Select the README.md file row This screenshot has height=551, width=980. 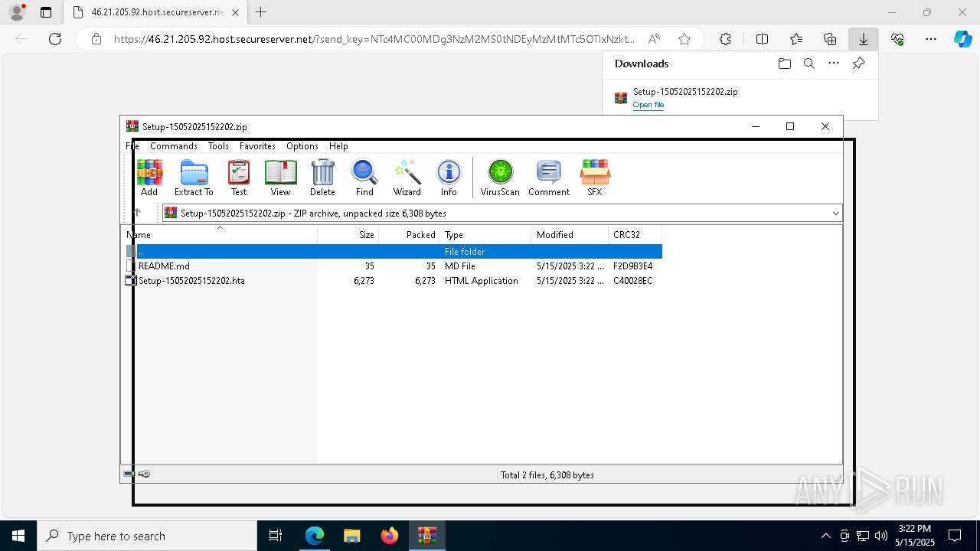point(393,266)
